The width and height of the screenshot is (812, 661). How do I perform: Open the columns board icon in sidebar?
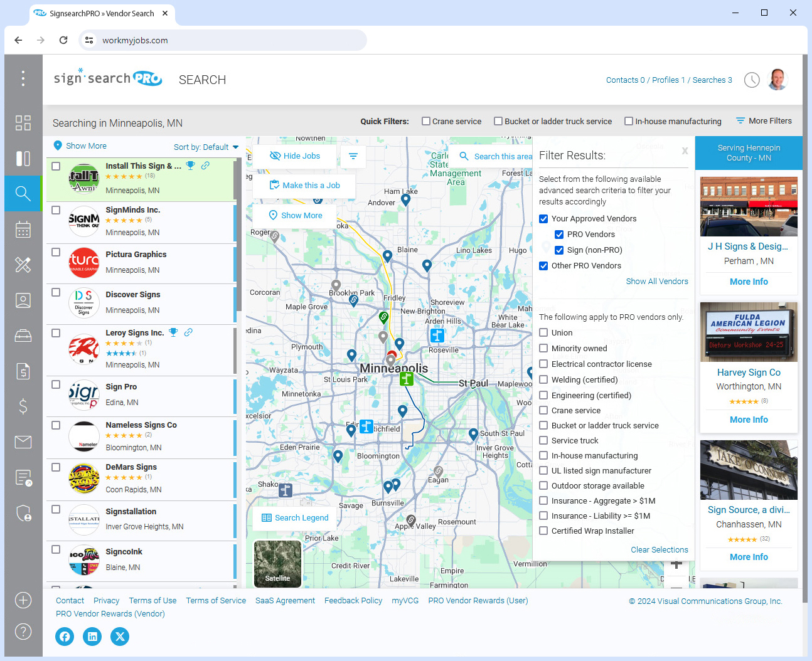point(23,159)
